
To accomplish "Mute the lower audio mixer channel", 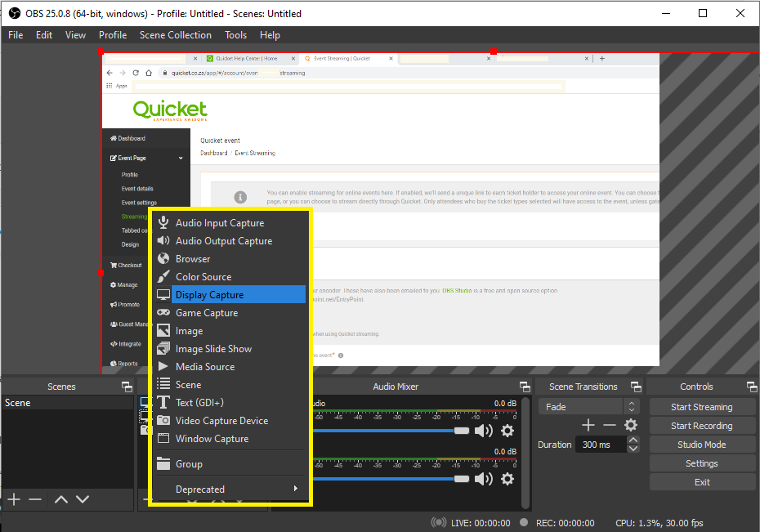I will 483,479.
